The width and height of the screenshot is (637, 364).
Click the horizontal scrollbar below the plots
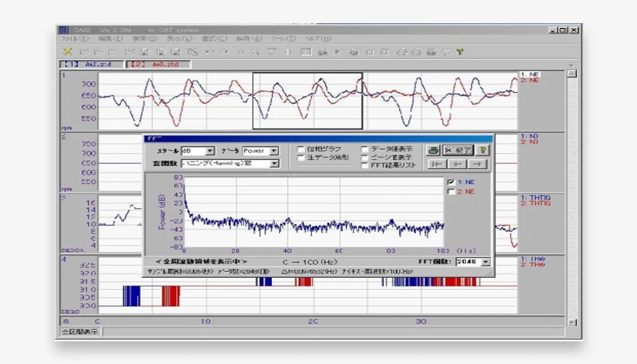314,321
